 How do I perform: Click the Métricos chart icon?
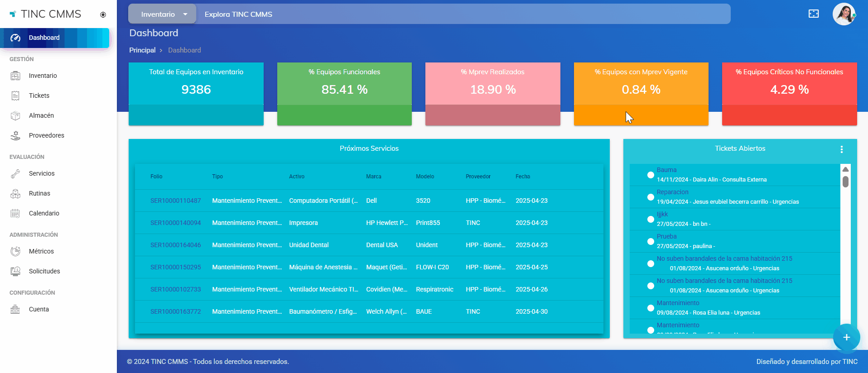15,251
